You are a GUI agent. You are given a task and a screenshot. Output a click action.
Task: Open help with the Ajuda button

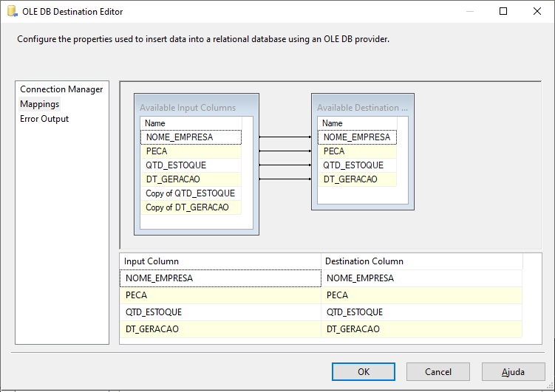click(513, 372)
